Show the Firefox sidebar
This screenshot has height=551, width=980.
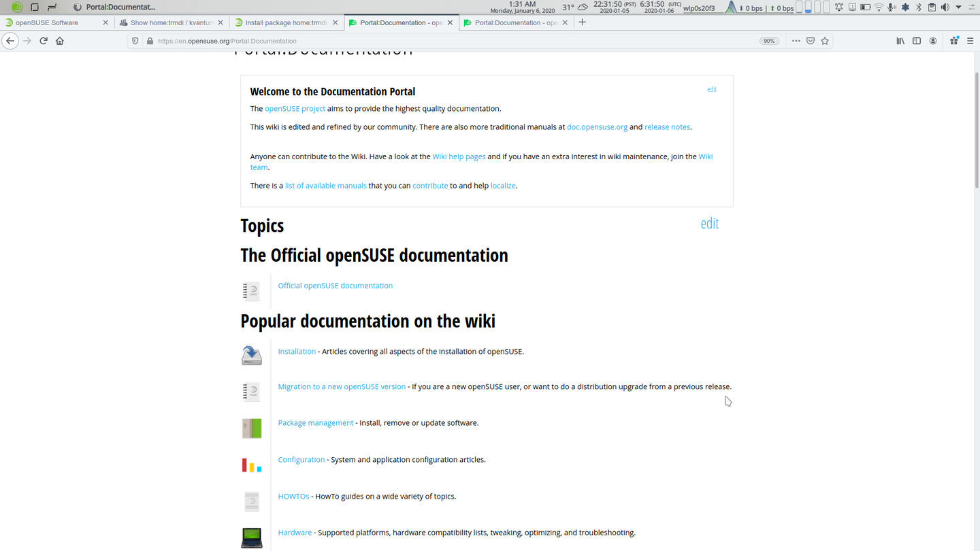(917, 41)
